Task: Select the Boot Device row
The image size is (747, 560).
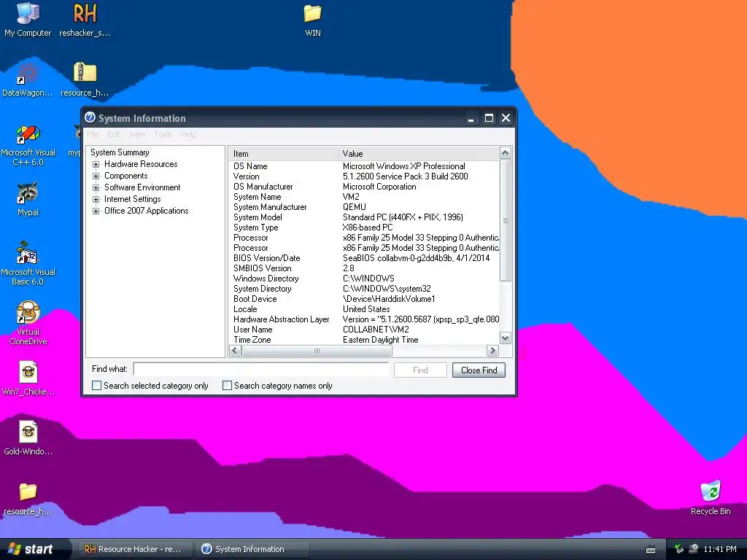Action: [x=364, y=299]
